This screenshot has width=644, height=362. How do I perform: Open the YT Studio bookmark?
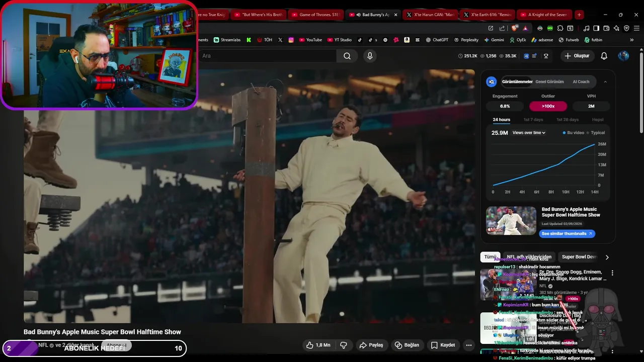tap(340, 40)
